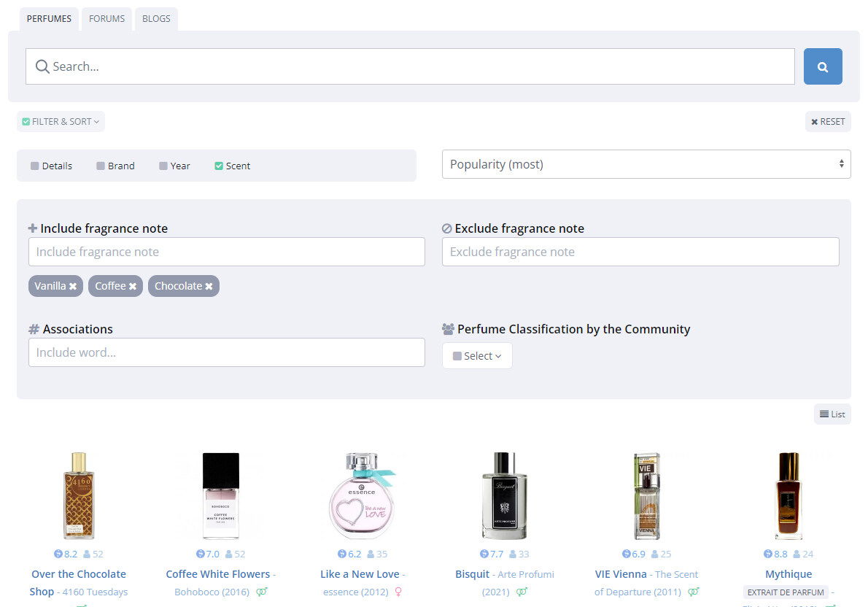Open Over the Chocolate Shop perfume link
This screenshot has width=868, height=607.
coord(79,583)
